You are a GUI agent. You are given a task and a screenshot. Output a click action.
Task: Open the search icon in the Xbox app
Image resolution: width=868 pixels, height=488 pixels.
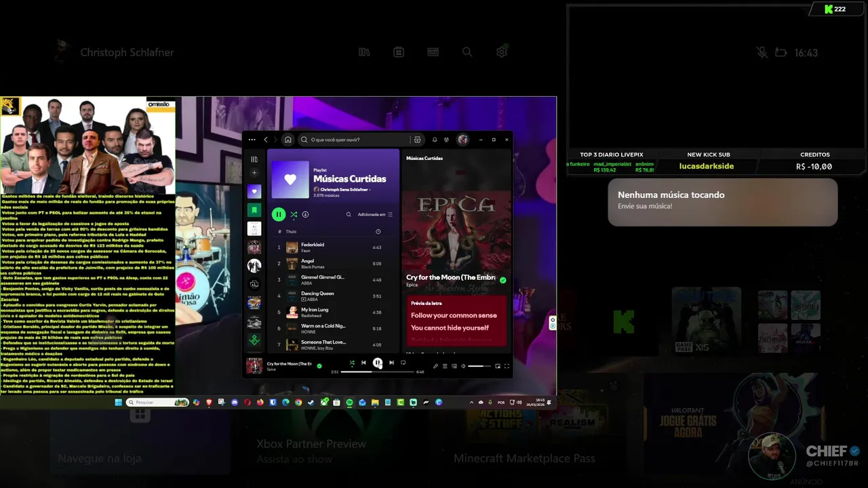(467, 52)
